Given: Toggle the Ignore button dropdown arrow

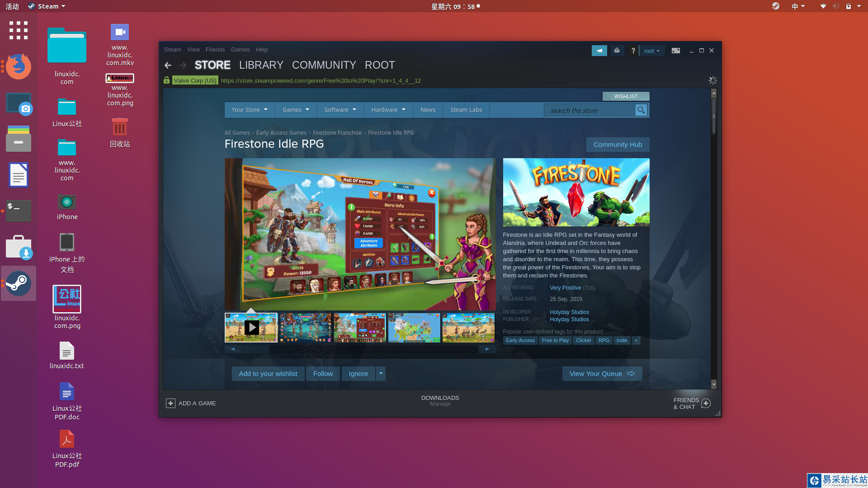Looking at the screenshot, I should coord(381,373).
